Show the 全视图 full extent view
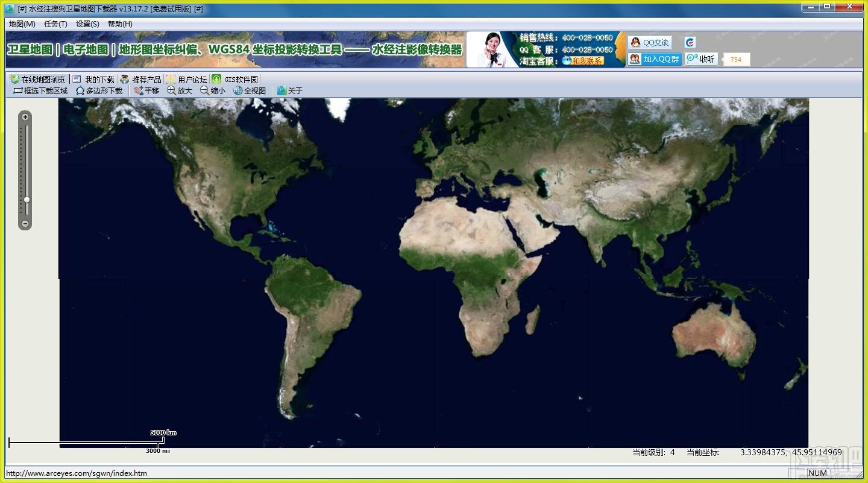Image resolution: width=868 pixels, height=483 pixels. [250, 90]
